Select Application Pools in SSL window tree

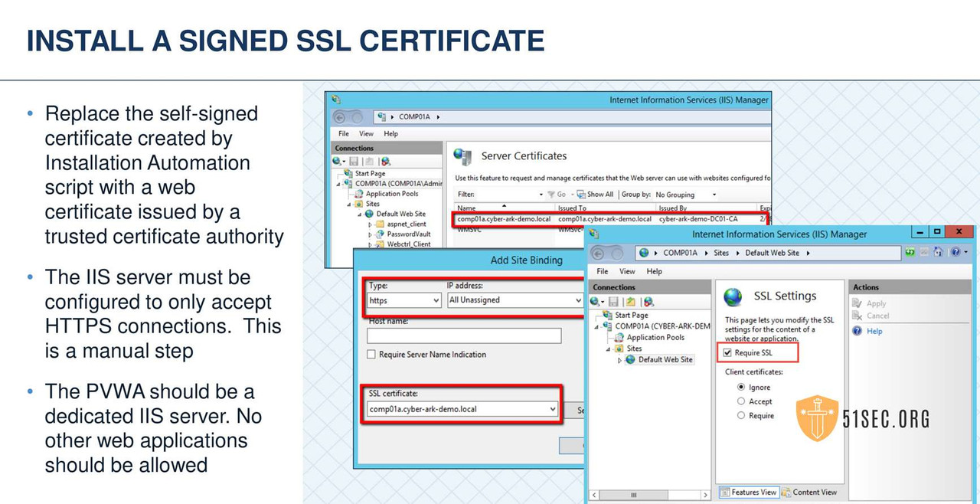[x=655, y=337]
